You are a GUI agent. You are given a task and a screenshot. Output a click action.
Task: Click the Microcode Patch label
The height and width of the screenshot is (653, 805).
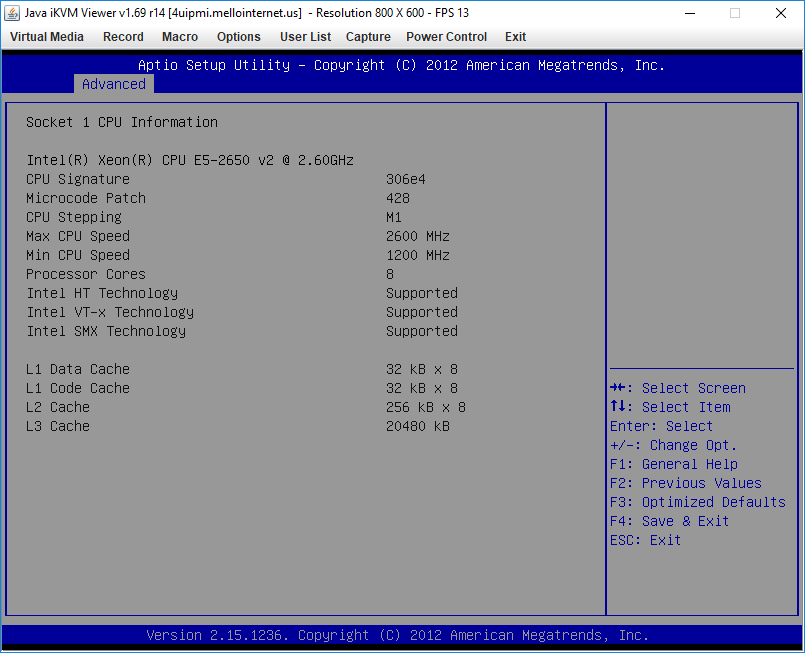point(86,198)
